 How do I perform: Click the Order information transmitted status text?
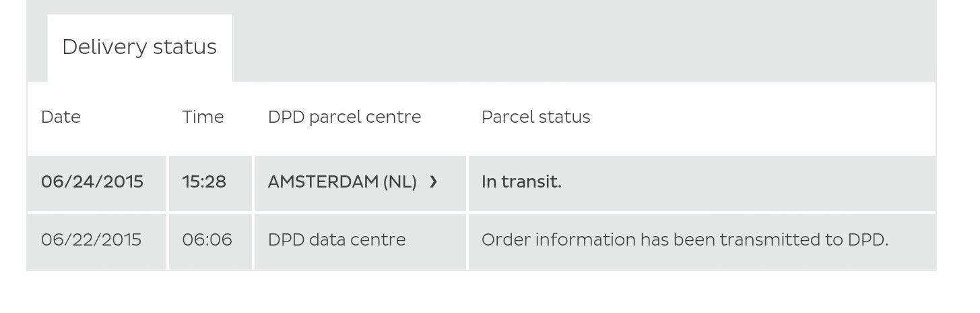[685, 240]
